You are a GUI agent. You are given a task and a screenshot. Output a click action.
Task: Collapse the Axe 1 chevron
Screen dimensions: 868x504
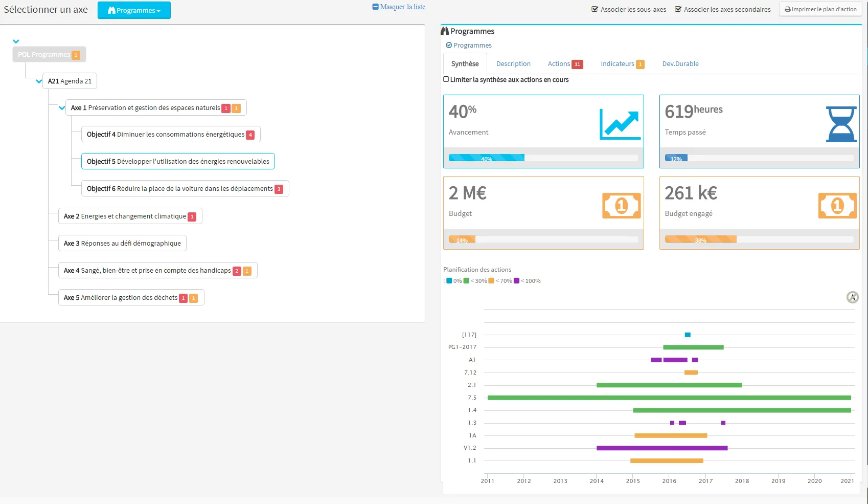coord(62,108)
